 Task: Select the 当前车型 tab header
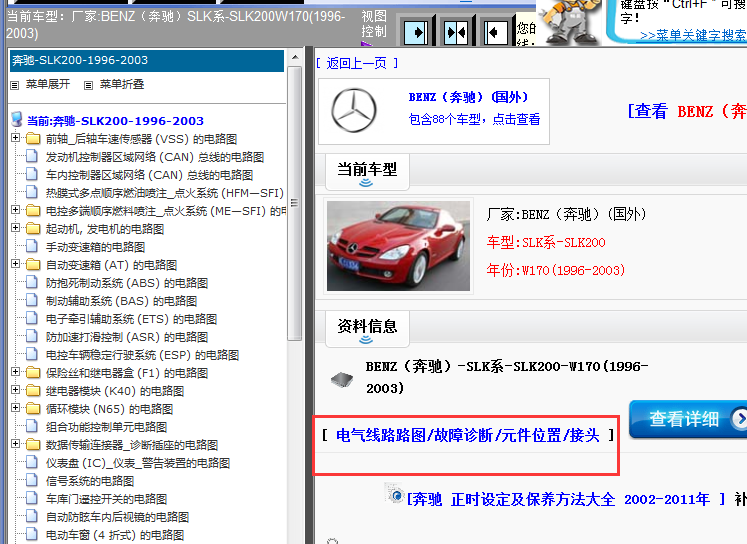click(367, 171)
